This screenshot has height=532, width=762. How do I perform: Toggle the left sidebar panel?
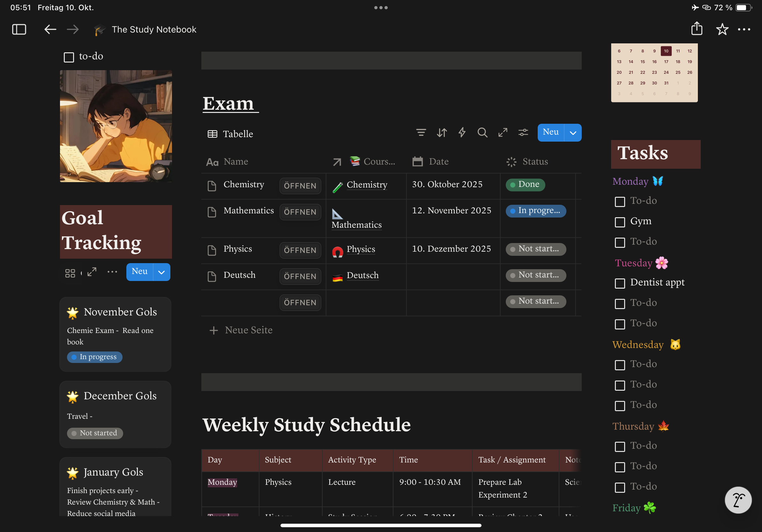(19, 29)
